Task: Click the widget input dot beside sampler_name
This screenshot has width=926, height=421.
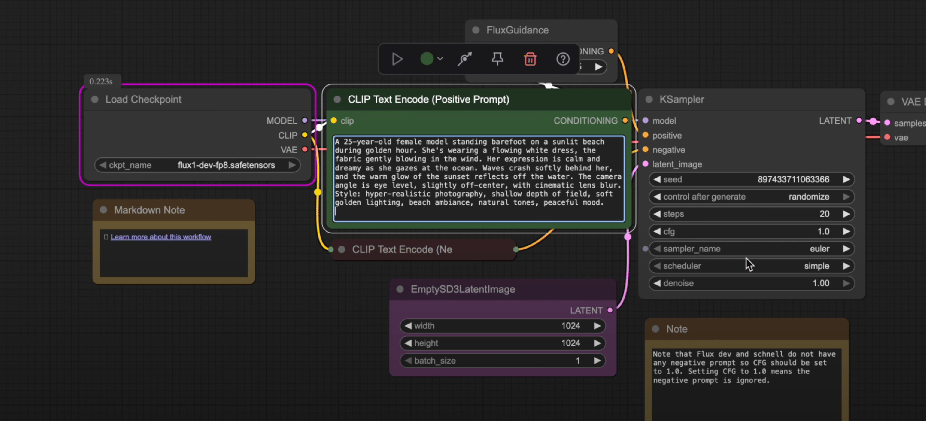Action: pos(645,249)
